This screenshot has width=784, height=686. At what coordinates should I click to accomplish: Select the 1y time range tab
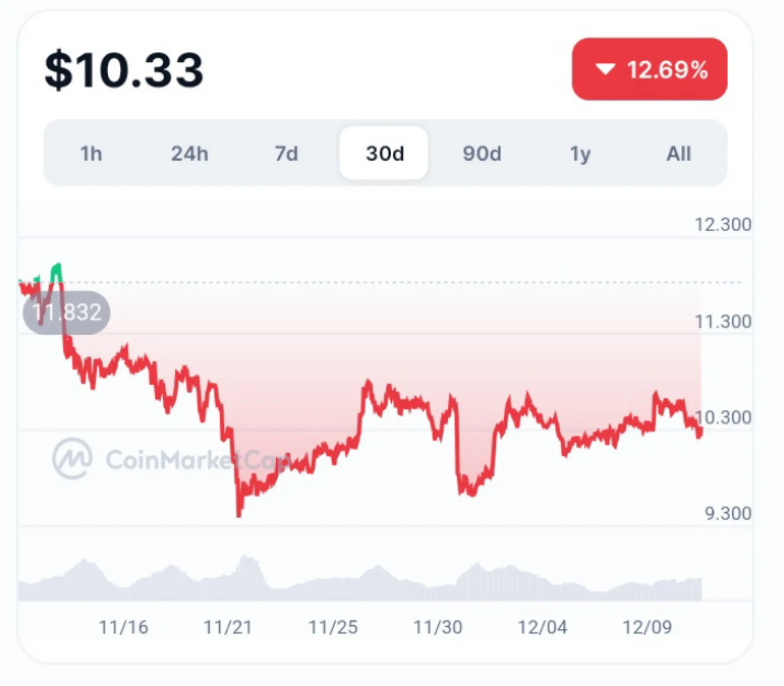coord(580,154)
